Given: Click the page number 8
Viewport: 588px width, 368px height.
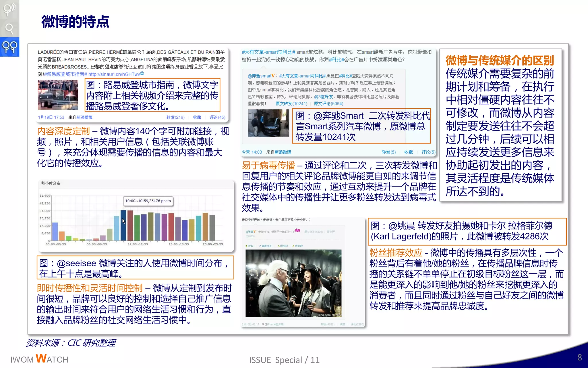Looking at the screenshot, I should pos(579,357).
